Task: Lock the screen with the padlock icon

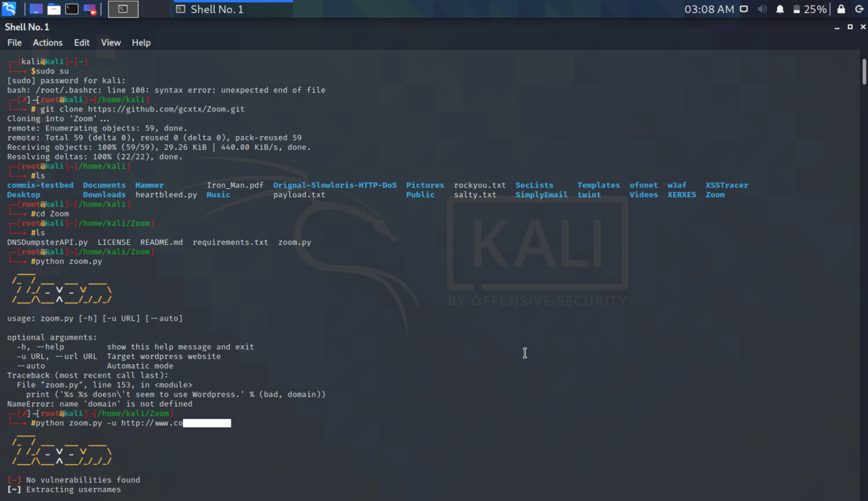Action: (x=841, y=9)
